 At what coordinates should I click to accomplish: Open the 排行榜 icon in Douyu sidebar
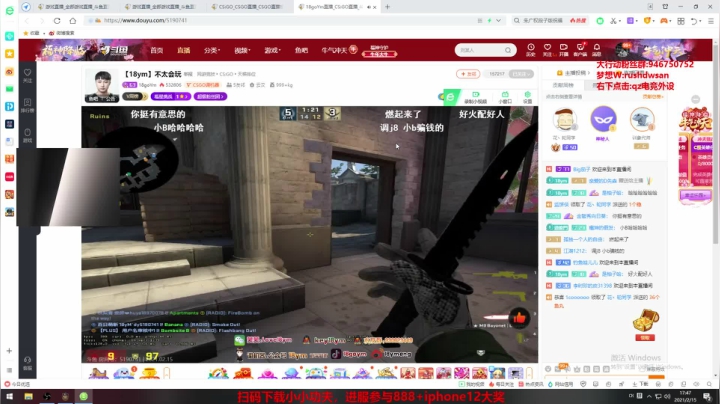pyautogui.click(x=28, y=105)
